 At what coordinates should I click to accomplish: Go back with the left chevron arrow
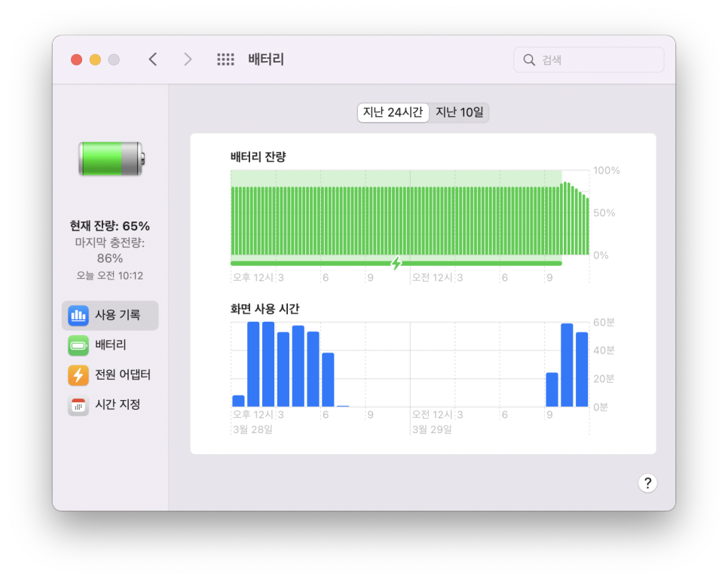153,60
